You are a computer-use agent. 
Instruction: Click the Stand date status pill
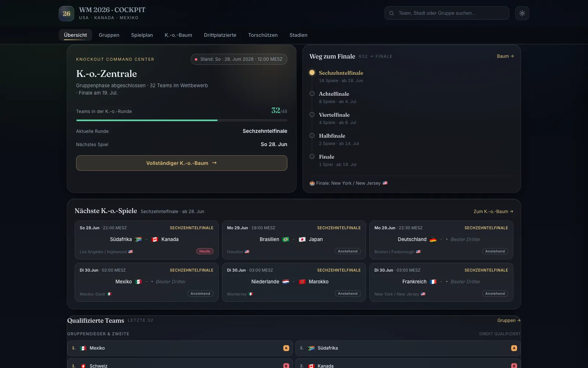point(239,59)
